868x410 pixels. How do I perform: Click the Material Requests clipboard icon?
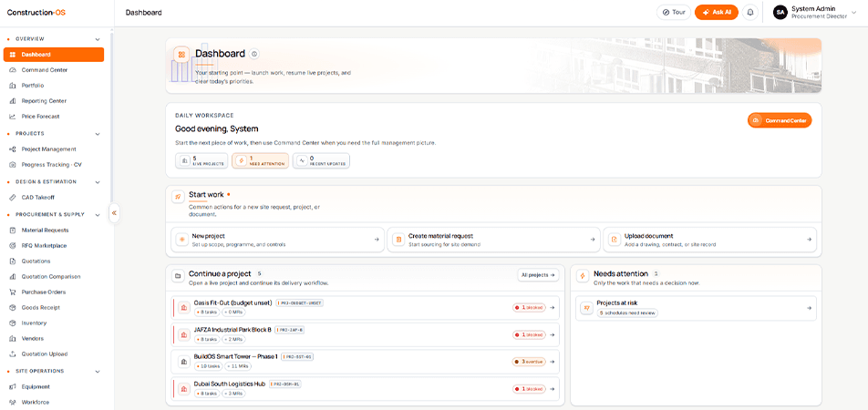pos(13,231)
